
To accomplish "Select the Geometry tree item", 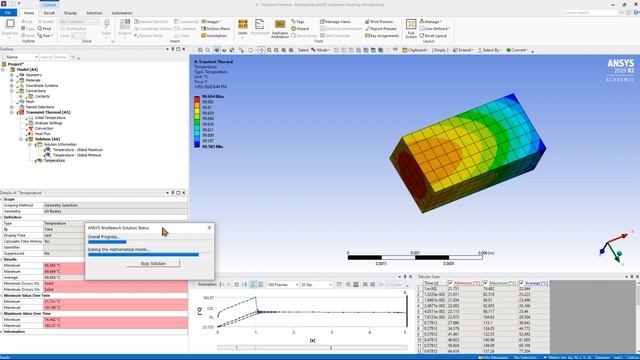I will pos(33,75).
